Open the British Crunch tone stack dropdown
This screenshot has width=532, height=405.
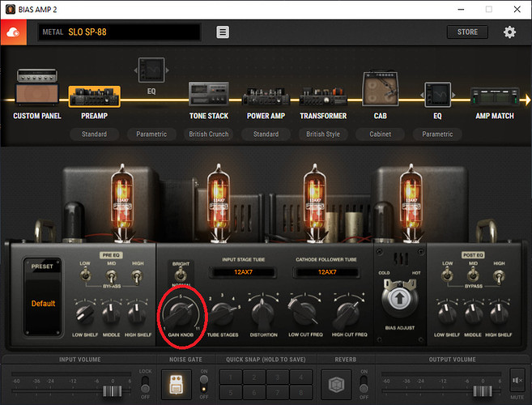click(x=209, y=134)
